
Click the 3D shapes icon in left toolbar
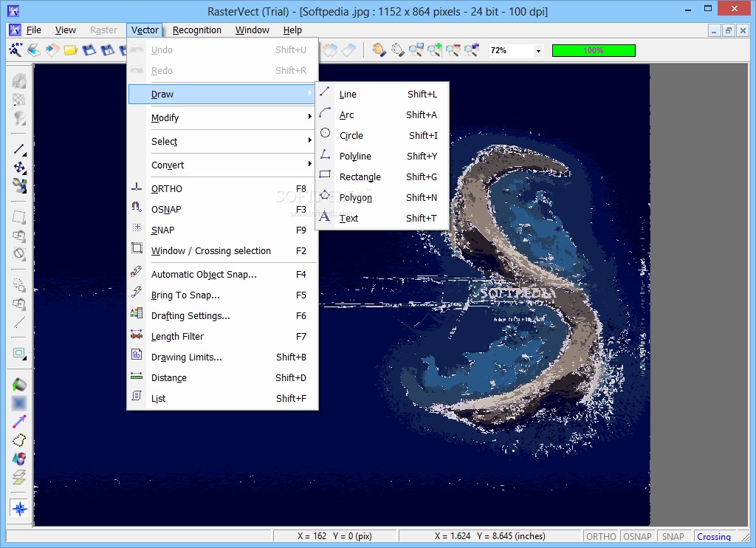click(x=19, y=459)
